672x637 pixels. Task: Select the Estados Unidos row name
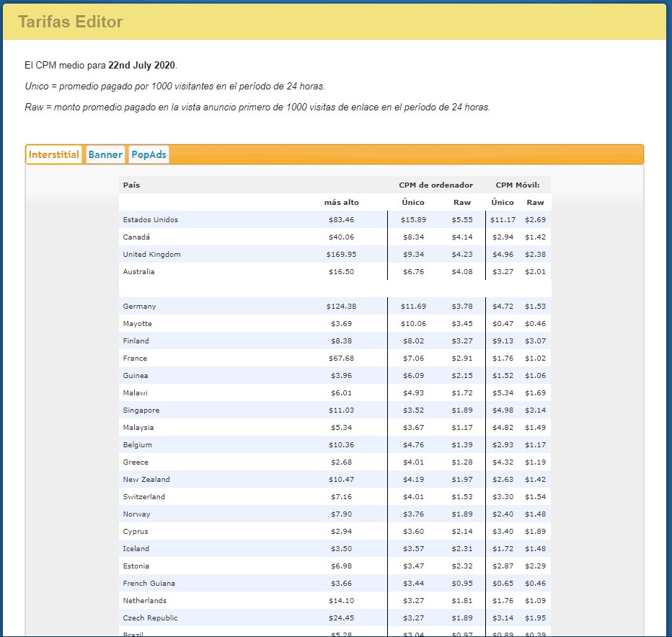pyautogui.click(x=151, y=220)
